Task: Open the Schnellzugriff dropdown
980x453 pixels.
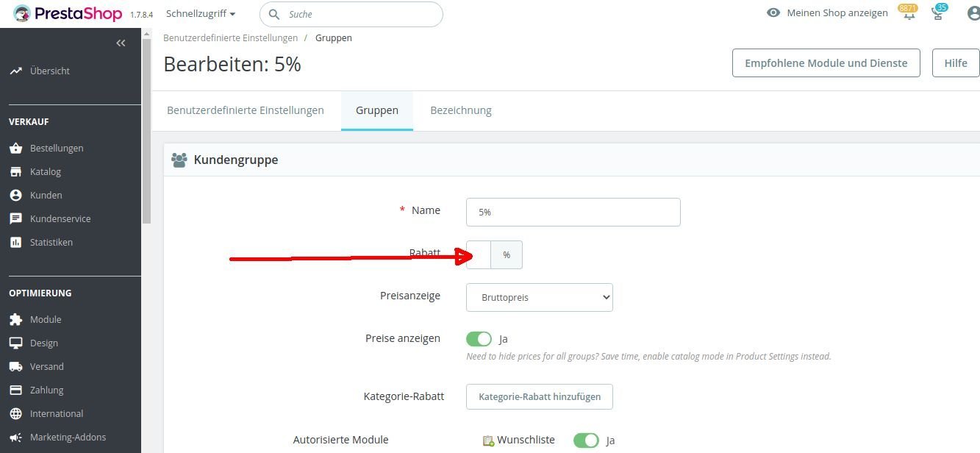Action: tap(201, 13)
